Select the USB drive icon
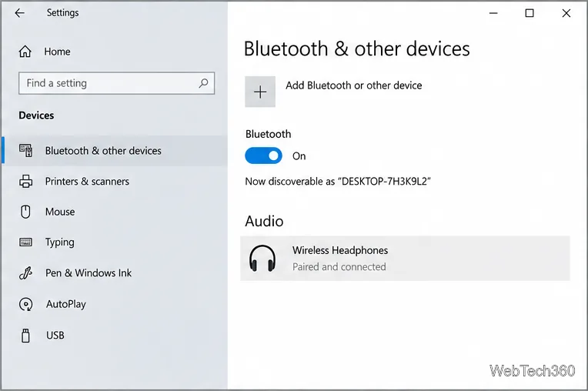The image size is (588, 391). click(x=25, y=336)
